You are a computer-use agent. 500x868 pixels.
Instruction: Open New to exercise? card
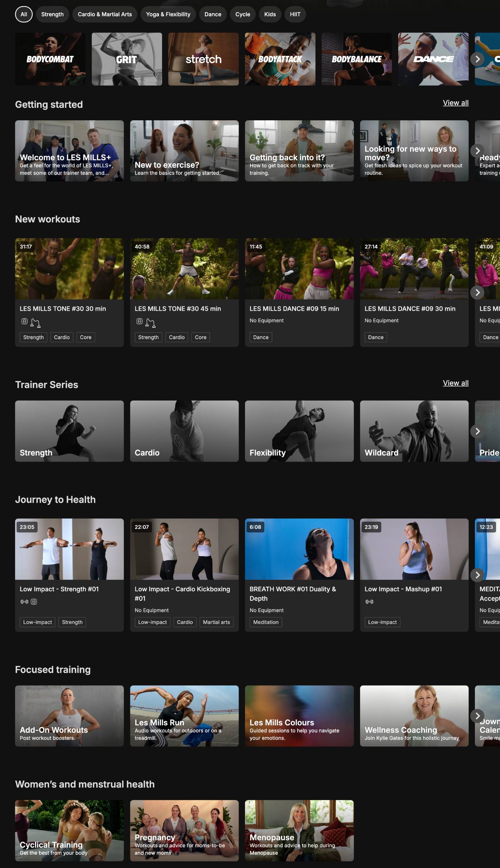point(184,151)
